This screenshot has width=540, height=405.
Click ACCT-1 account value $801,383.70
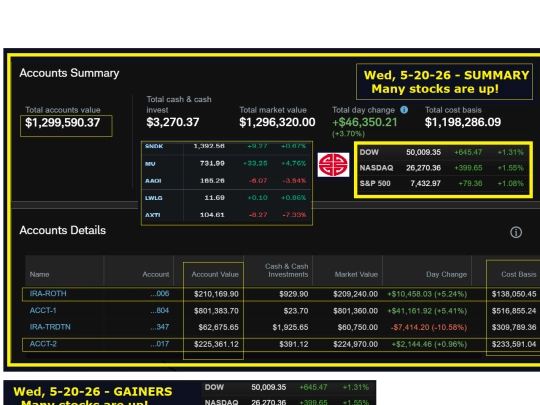[216, 311]
